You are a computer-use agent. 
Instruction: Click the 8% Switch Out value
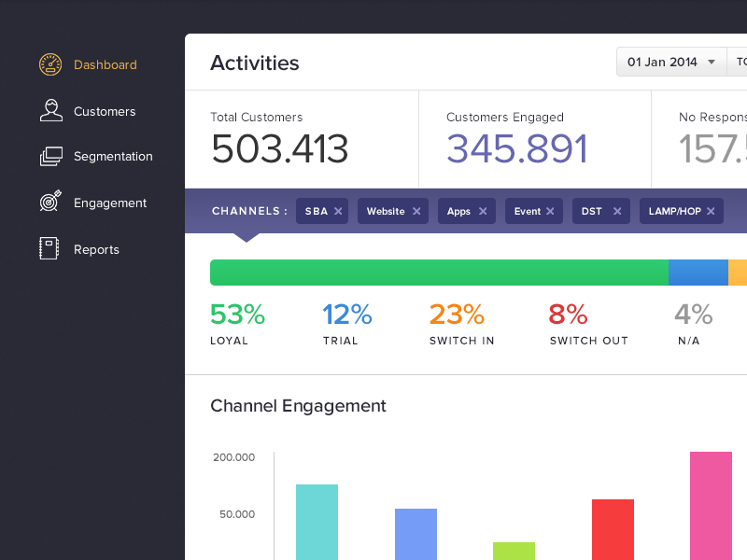(568, 315)
